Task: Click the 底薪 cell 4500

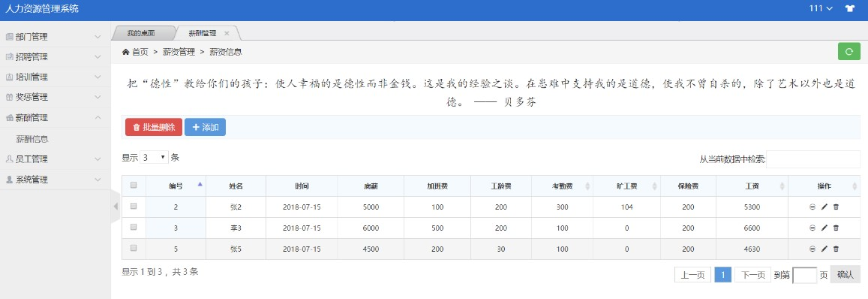Action: 371,249
